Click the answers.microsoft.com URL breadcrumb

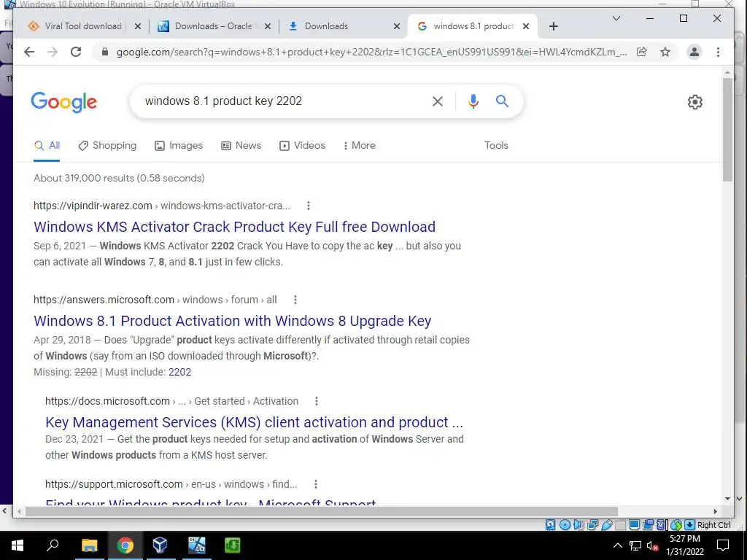(x=155, y=300)
